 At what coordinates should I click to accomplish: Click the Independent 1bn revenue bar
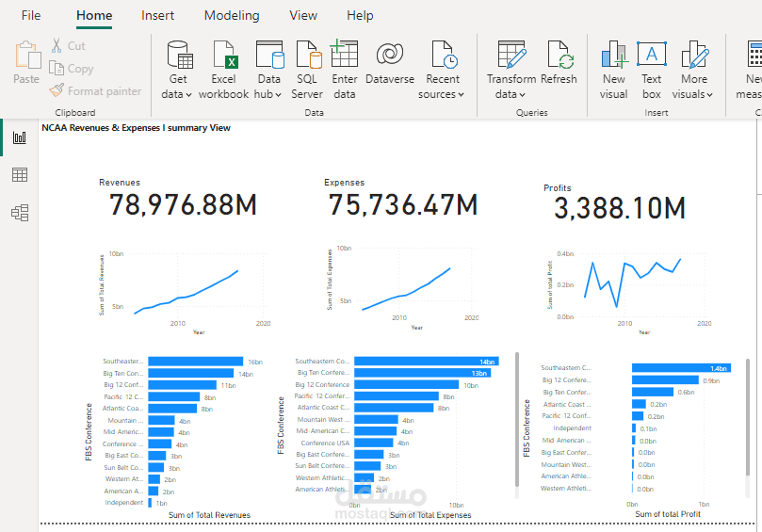[150, 503]
